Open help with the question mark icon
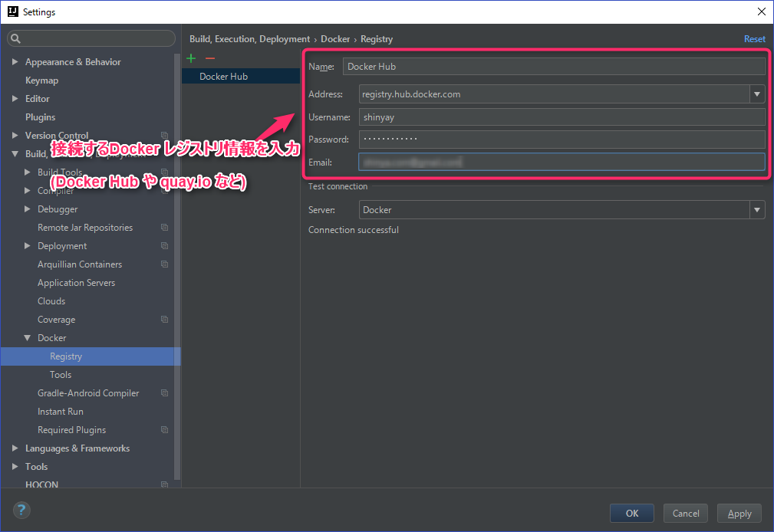The width and height of the screenshot is (774, 532). click(x=21, y=511)
